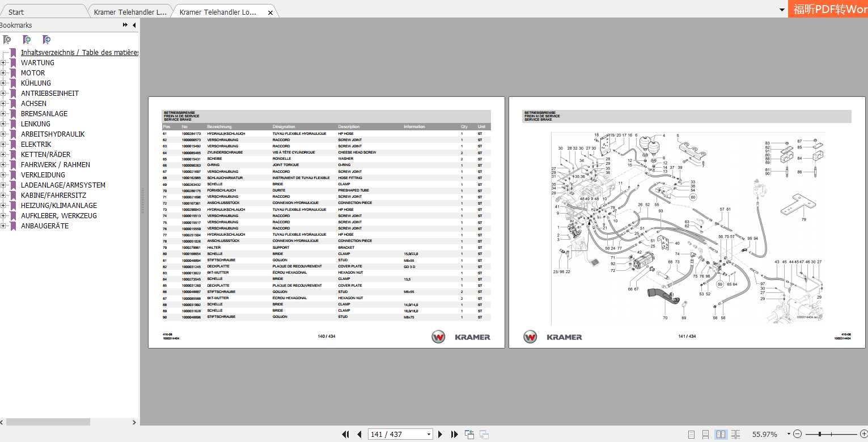Click the previous view icon
868x442 pixels.
click(x=469, y=434)
